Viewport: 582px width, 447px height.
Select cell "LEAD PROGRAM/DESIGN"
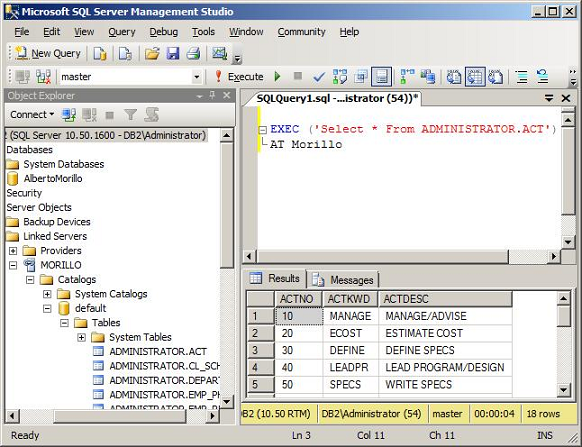445,368
